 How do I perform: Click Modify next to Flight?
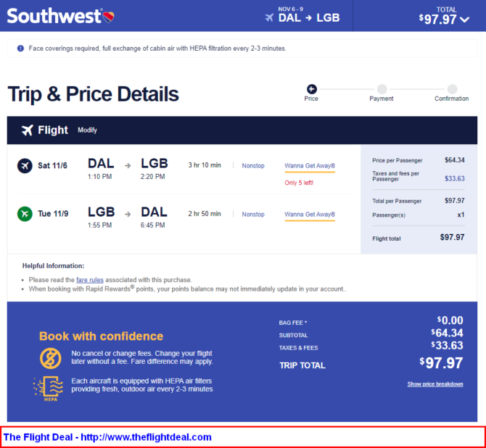tap(87, 130)
